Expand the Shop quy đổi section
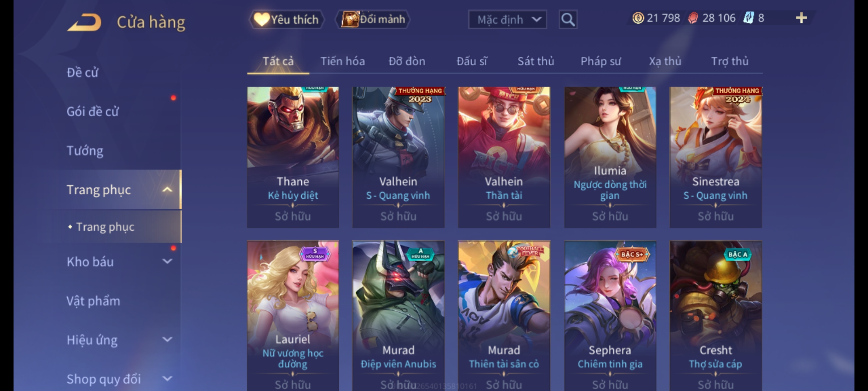Viewport: 868px width, 391px height. tap(167, 379)
